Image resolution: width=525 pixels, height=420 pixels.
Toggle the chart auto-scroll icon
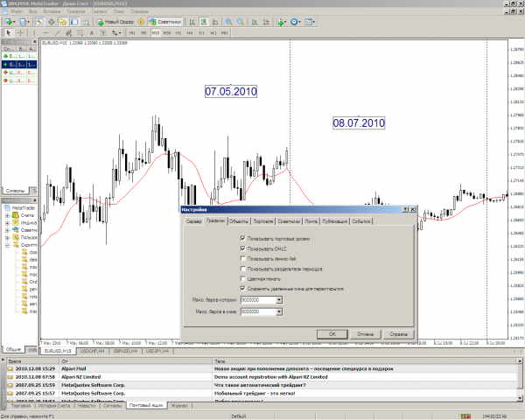tap(255, 22)
